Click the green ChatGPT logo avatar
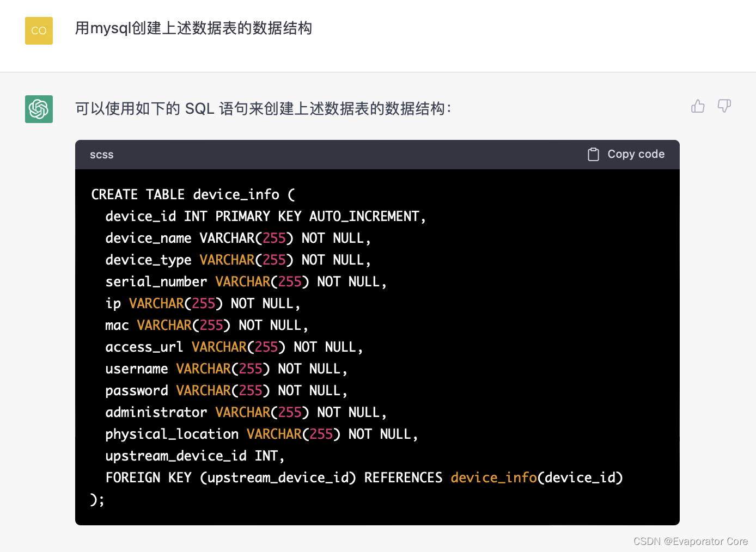Image resolution: width=756 pixels, height=552 pixels. click(x=39, y=109)
